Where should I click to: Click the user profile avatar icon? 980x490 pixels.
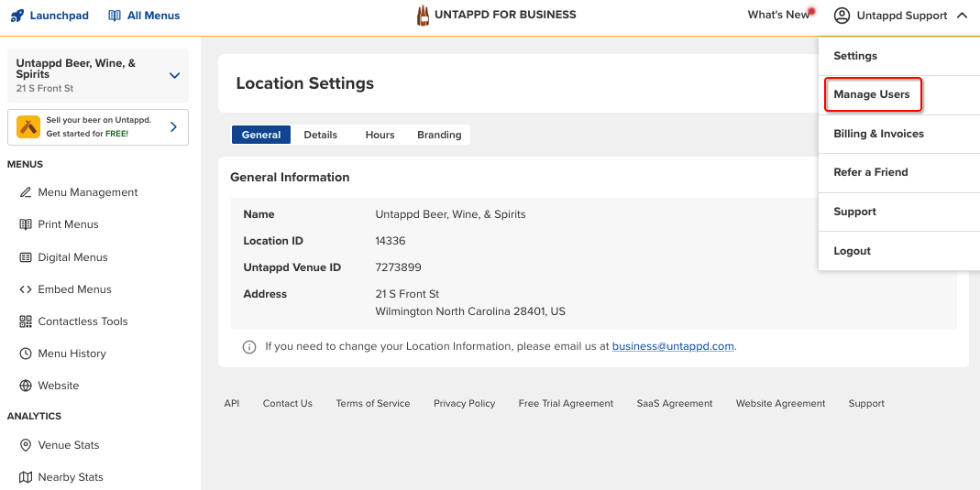click(842, 16)
